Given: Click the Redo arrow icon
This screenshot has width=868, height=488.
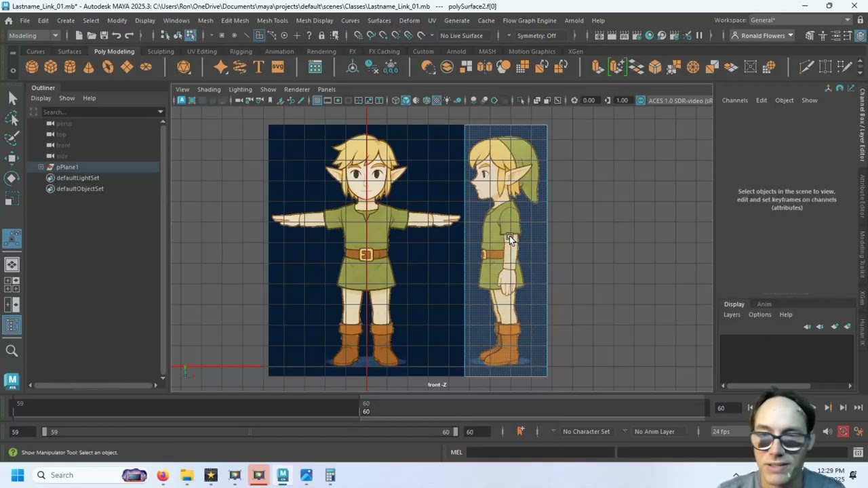Looking at the screenshot, I should tap(129, 35).
